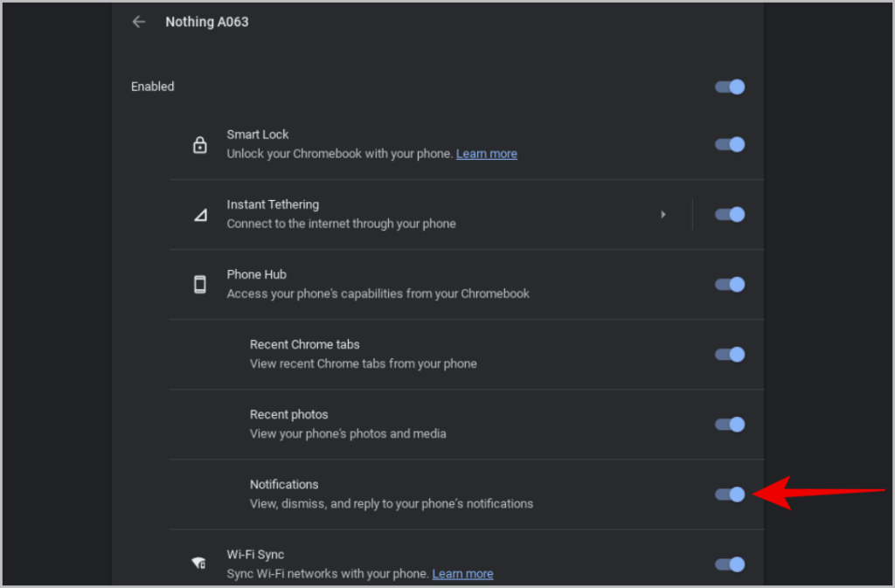Click 'Sync Wi-Fi networks with your phone' text
Viewport: 895px width, 588px height.
pos(328,574)
